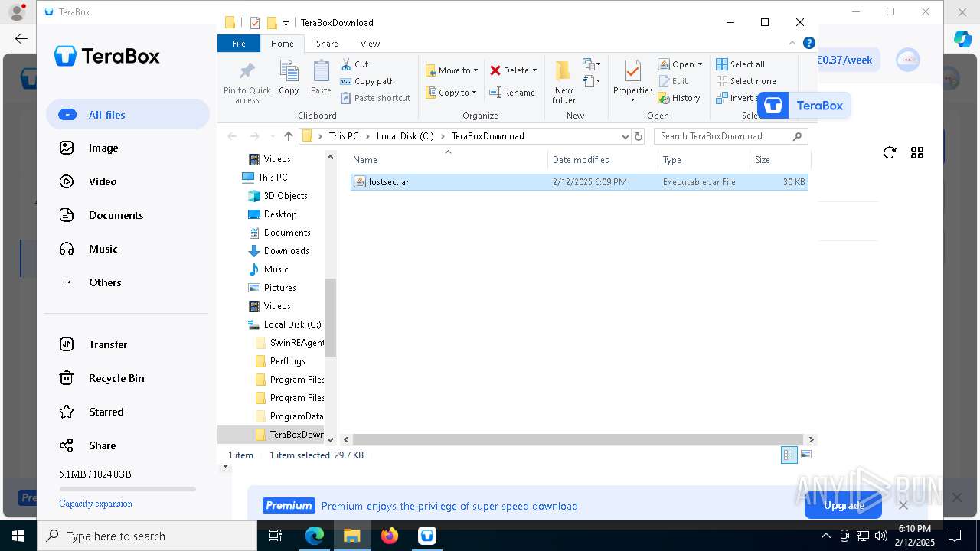This screenshot has height=551, width=980.
Task: Click Cut in the Clipboard group
Action: tap(354, 64)
